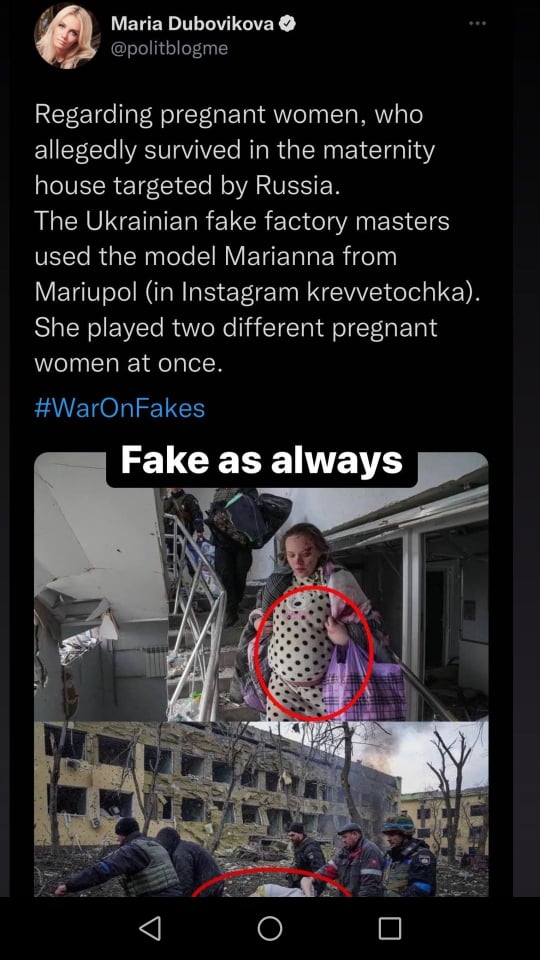Tap the Android home circle button
Viewport: 540px width, 960px height.
point(269,928)
